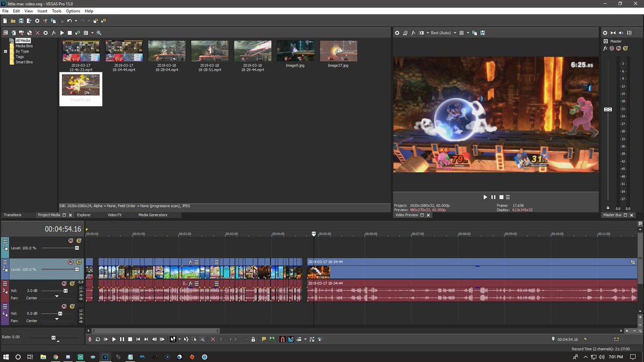Open VEGAS Pro from the Windows taskbar
This screenshot has height=362, width=644.
click(106, 357)
